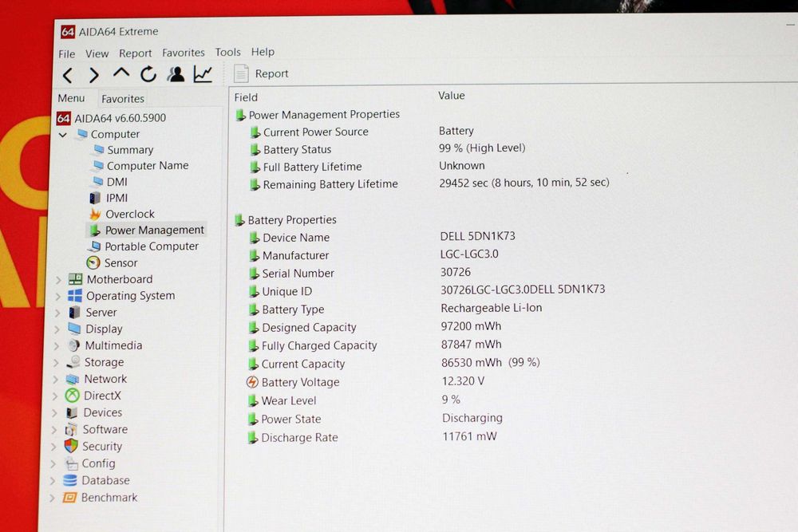Screen dimensions: 798x532
Task: Open the View menu
Action: pyautogui.click(x=97, y=53)
